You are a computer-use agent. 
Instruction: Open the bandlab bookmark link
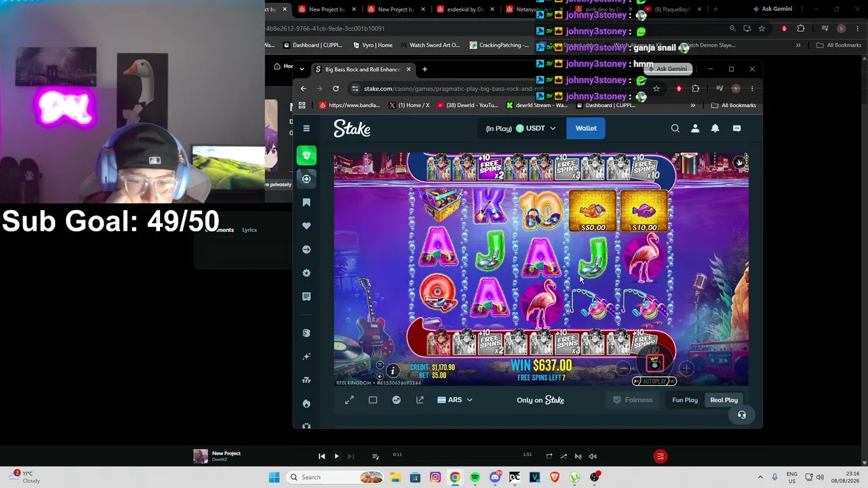(349, 105)
